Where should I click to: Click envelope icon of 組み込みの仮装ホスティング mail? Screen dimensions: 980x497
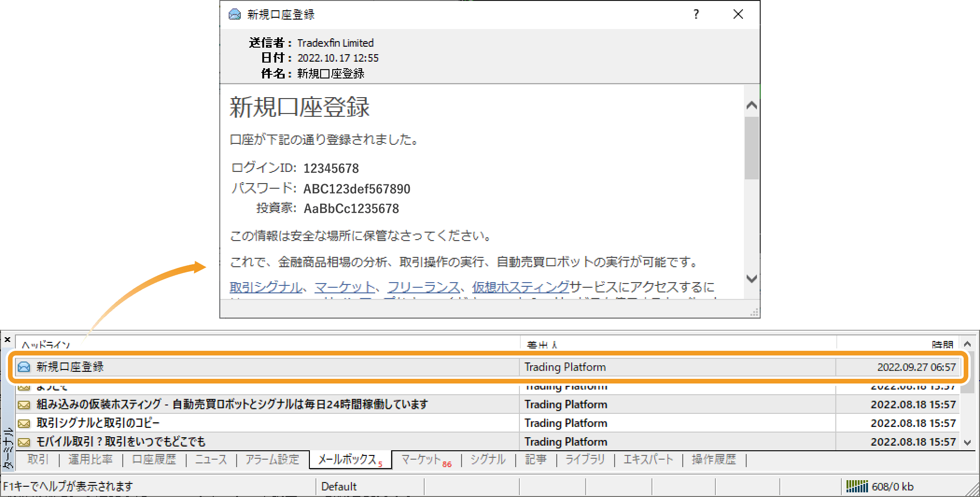(24, 405)
